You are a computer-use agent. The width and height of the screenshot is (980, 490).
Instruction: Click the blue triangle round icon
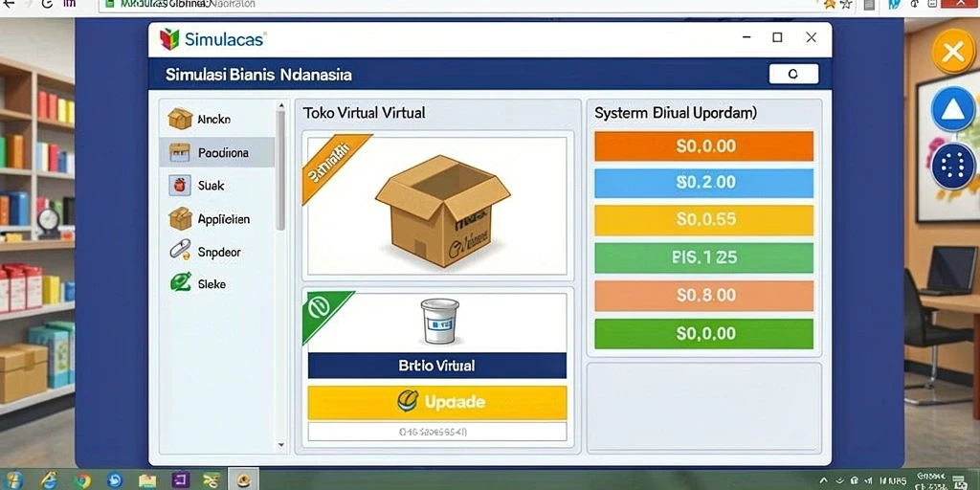(953, 109)
